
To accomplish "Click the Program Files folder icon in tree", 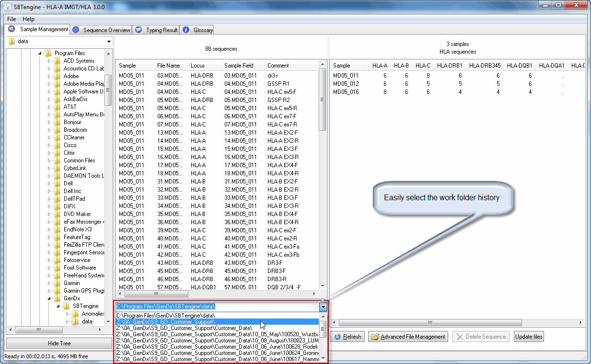I will [48, 53].
